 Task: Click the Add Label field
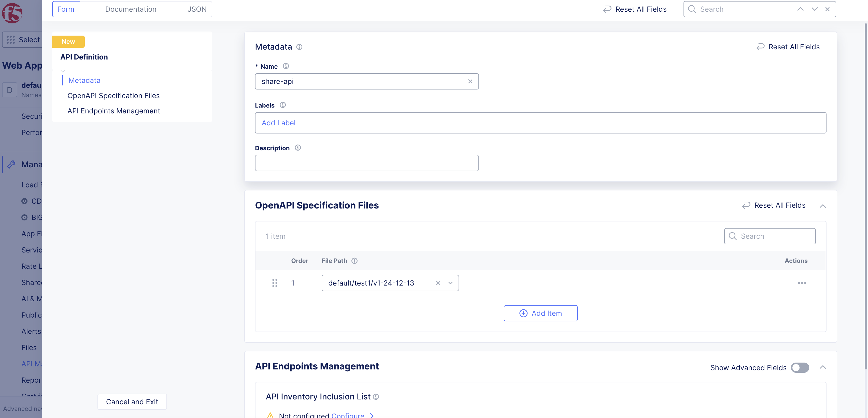[279, 123]
